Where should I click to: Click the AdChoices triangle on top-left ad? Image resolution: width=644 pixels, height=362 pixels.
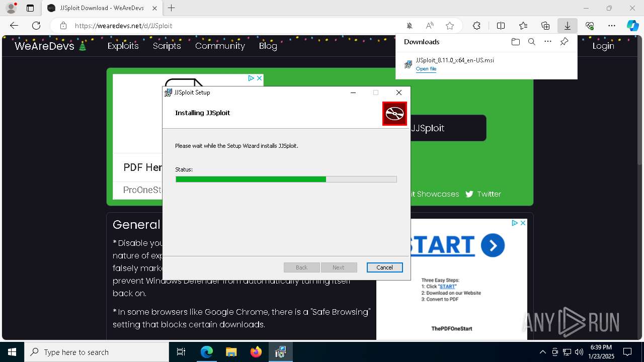(251, 78)
